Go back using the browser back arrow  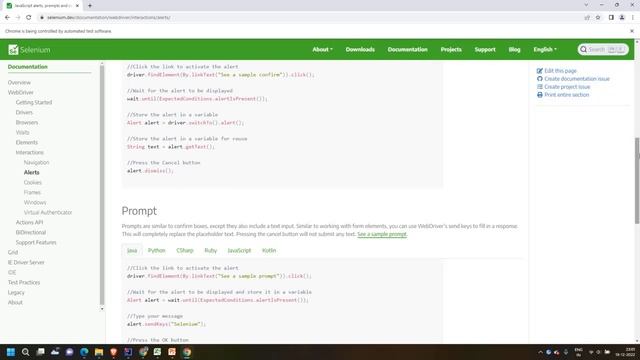[7, 18]
